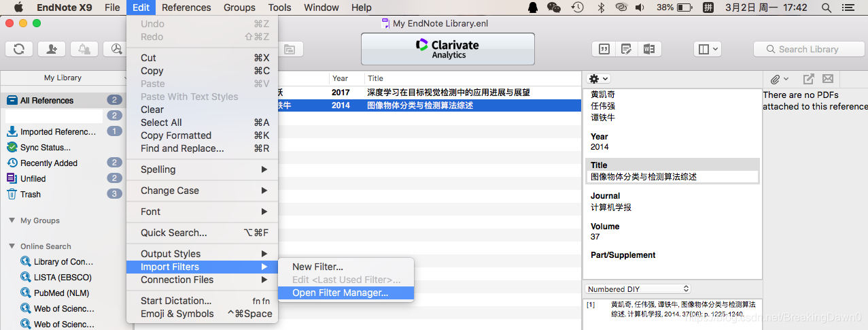Image resolution: width=868 pixels, height=330 pixels.
Task: Open the paperclip attach file dropdown
Action: pos(779,79)
